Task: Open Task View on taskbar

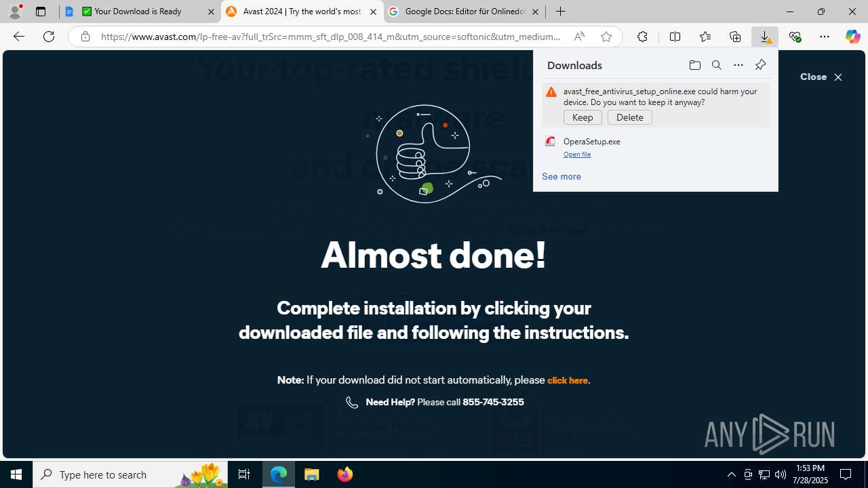Action: coord(244,474)
